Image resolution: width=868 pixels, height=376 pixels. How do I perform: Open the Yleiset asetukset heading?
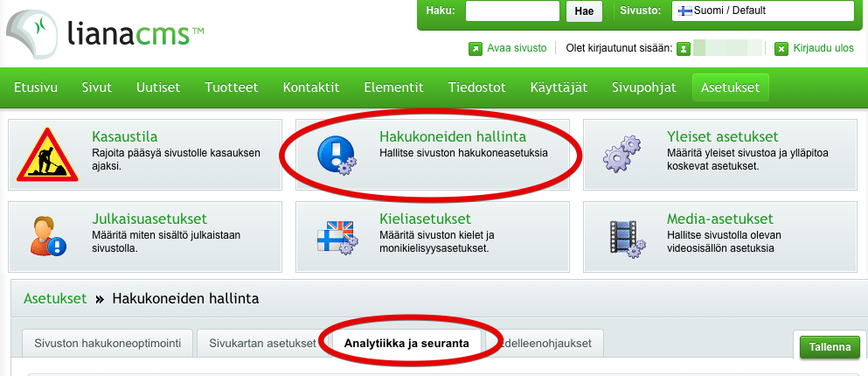(722, 136)
